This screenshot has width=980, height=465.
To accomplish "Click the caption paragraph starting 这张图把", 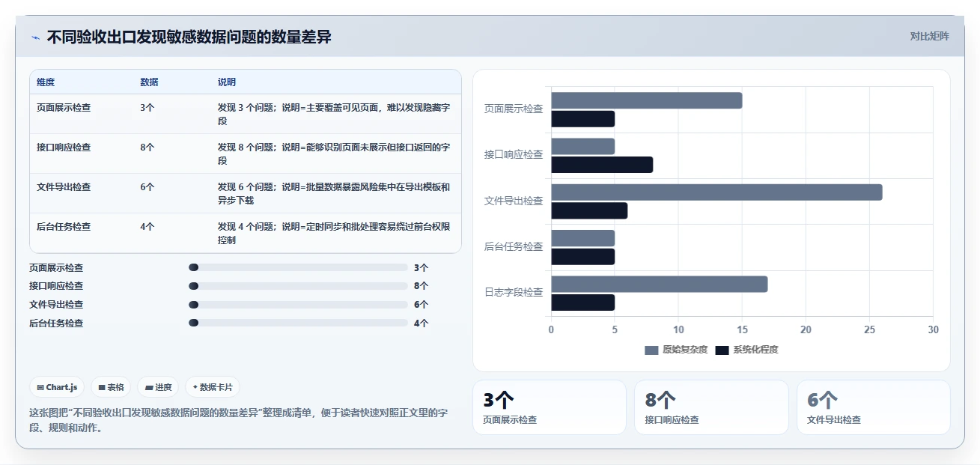I will tap(239, 420).
